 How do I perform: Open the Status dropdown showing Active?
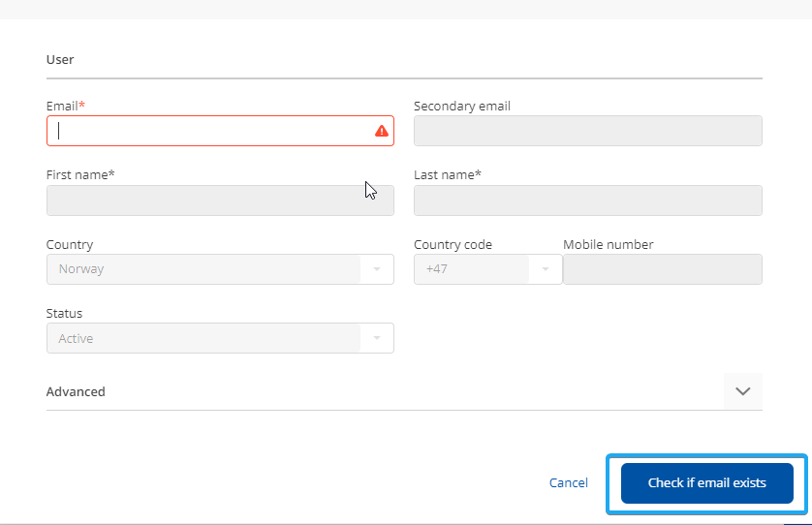203,338
